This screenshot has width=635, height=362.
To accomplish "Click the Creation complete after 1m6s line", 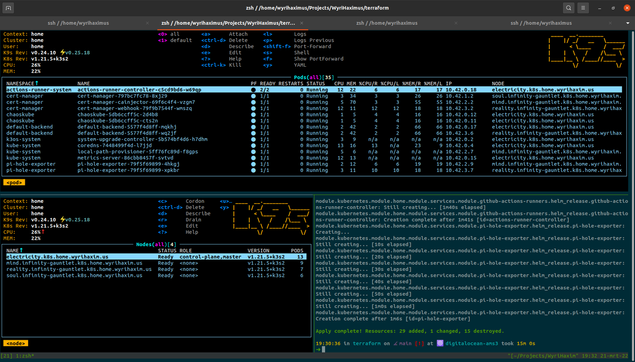I will [x=393, y=319].
